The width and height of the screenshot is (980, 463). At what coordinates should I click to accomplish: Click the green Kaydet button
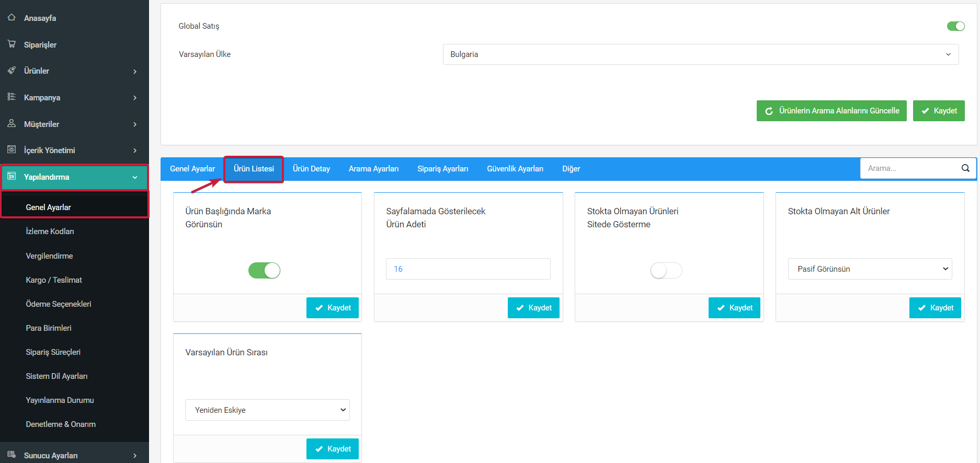click(x=939, y=111)
